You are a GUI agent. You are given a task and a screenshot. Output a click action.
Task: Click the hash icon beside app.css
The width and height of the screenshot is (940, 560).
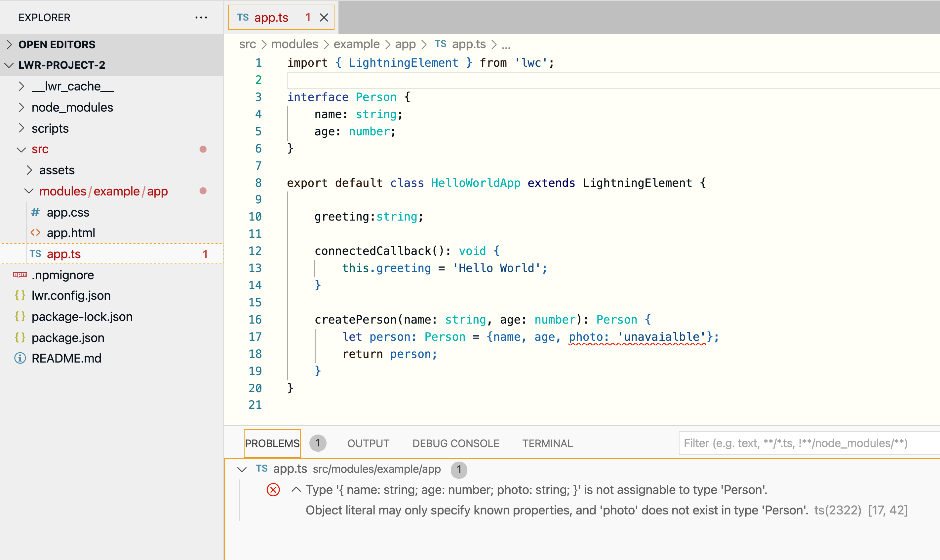(35, 212)
